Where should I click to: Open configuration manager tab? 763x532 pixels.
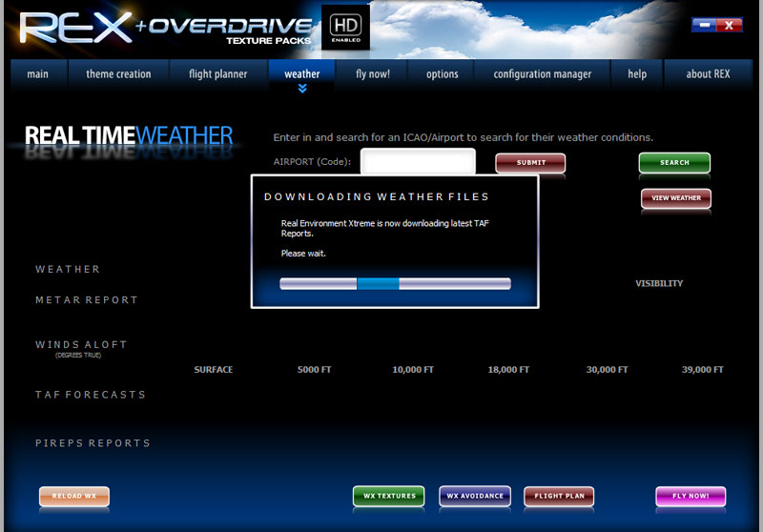click(x=543, y=74)
